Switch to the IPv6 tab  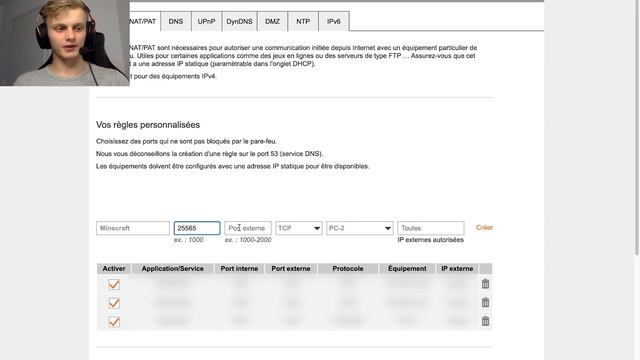tap(334, 21)
